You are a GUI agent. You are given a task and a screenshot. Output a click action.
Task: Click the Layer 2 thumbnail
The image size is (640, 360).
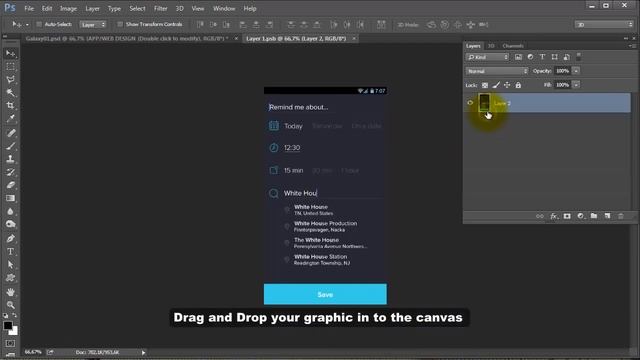484,102
